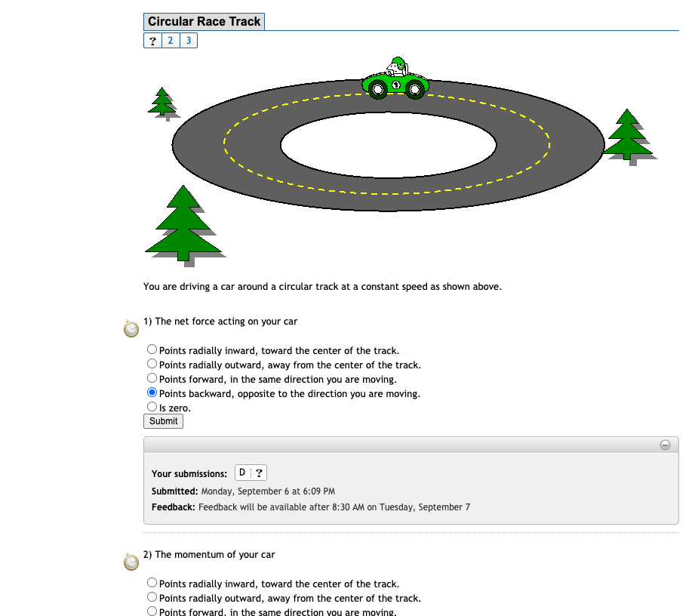The width and height of the screenshot is (698, 616).
Task: Click the "?" icon next to submission D
Action: tap(260, 473)
